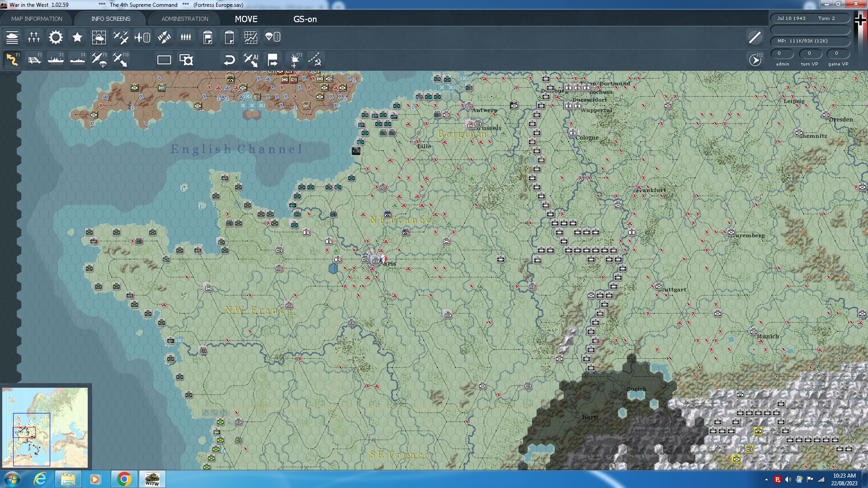Open the graph statistics chart icon
868x488 pixels.
251,38
